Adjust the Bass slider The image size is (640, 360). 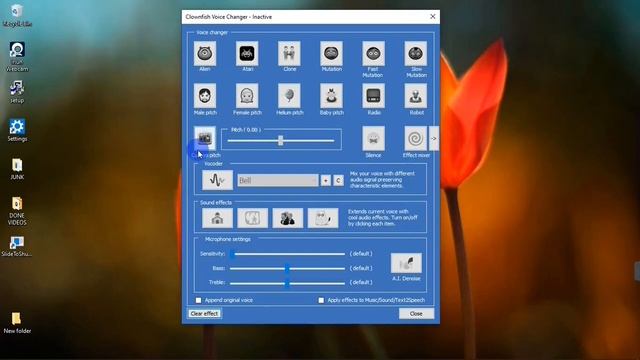tap(287, 269)
